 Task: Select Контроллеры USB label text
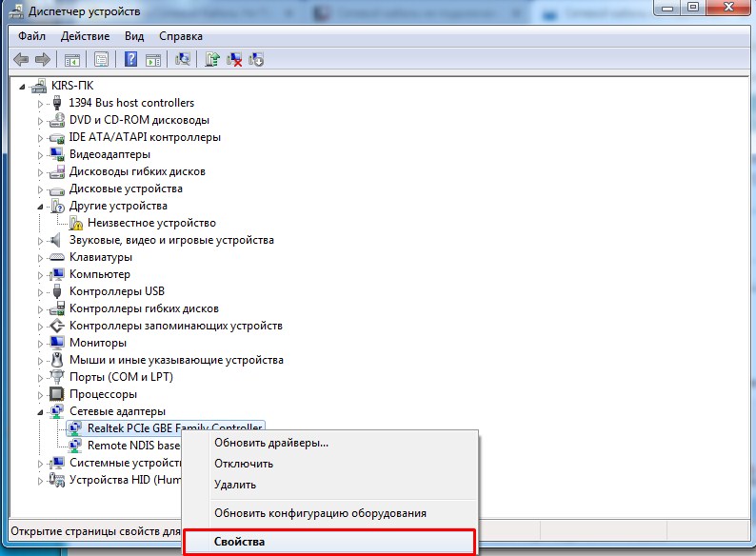(x=117, y=291)
